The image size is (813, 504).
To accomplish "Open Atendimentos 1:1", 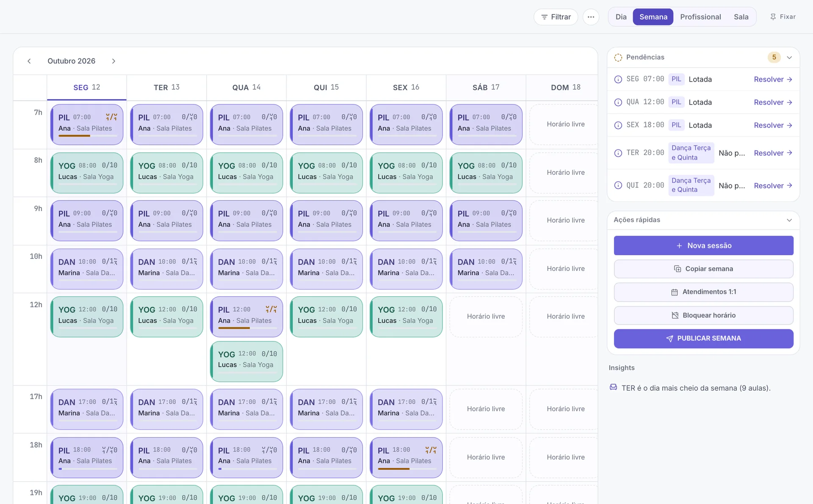I will coord(703,292).
